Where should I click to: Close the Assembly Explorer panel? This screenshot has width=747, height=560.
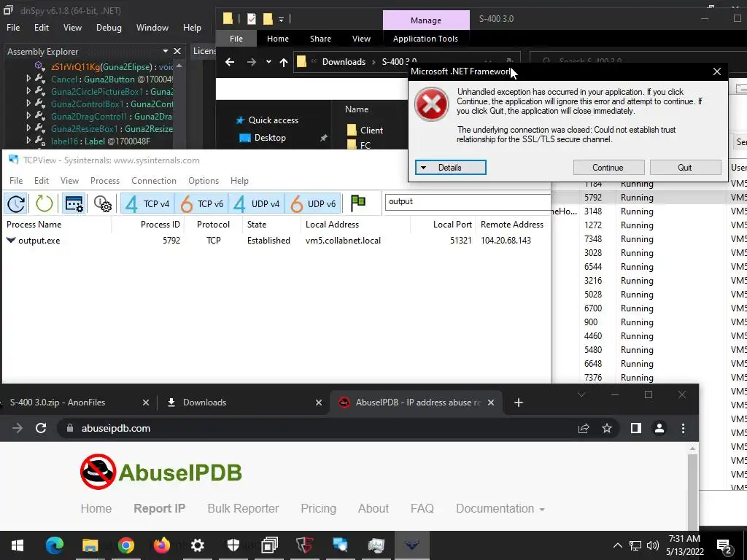(x=177, y=51)
